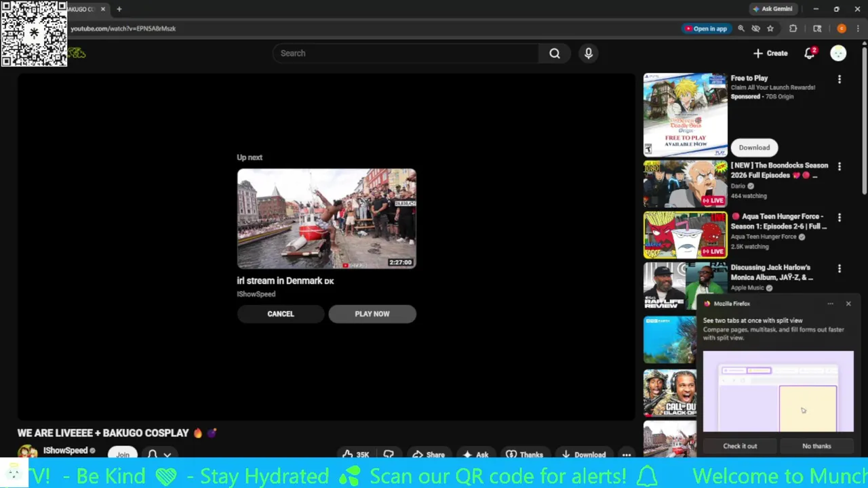Close the Mozilla Firefox split view popup

(x=848, y=304)
